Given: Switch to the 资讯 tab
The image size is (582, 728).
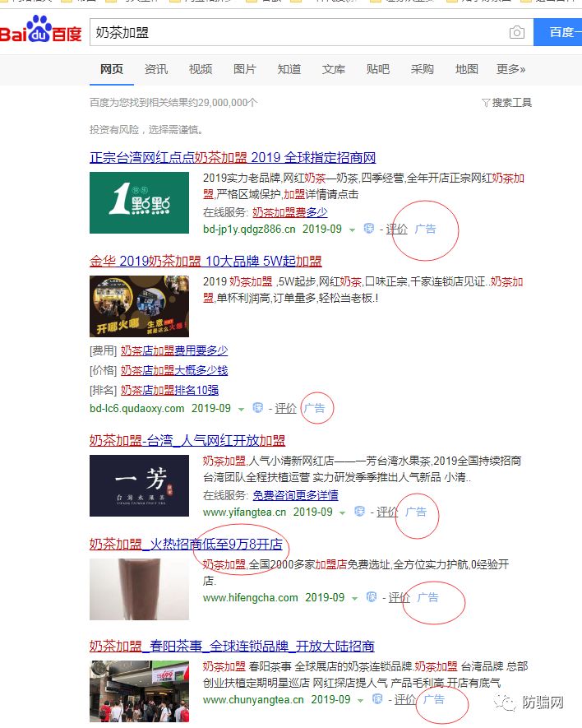Looking at the screenshot, I should coord(156,69).
